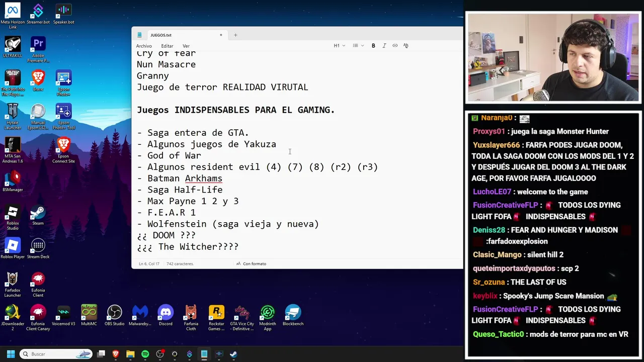Open MultiMC desktop icon
This screenshot has height=362, width=644.
click(x=89, y=316)
